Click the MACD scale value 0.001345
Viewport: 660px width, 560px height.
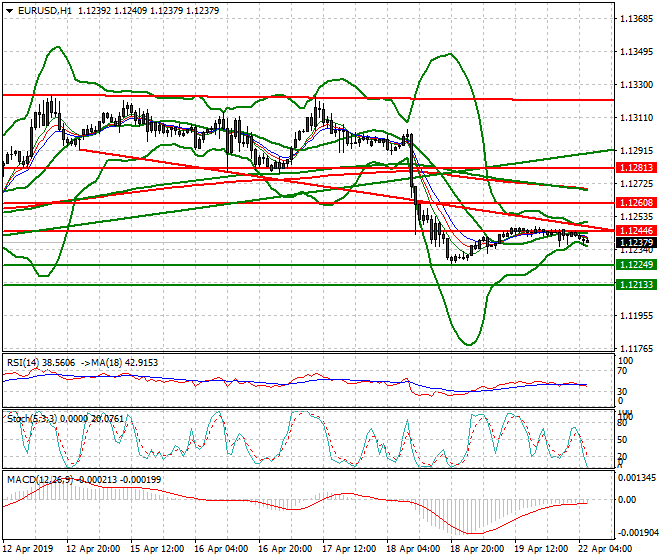pos(637,478)
